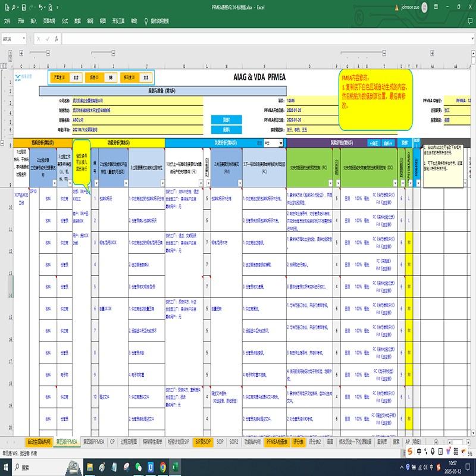Open the filter arrow of the (FE) column

(x=201, y=183)
